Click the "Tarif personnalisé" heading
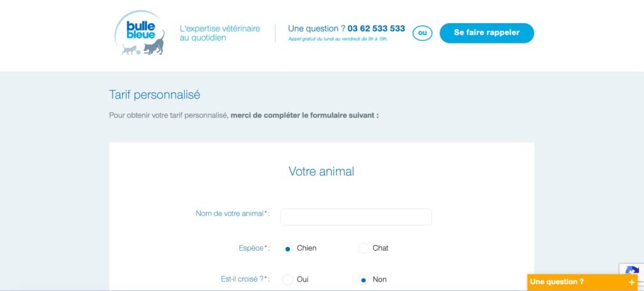Viewport: 644px width, 291px height. pos(154,95)
